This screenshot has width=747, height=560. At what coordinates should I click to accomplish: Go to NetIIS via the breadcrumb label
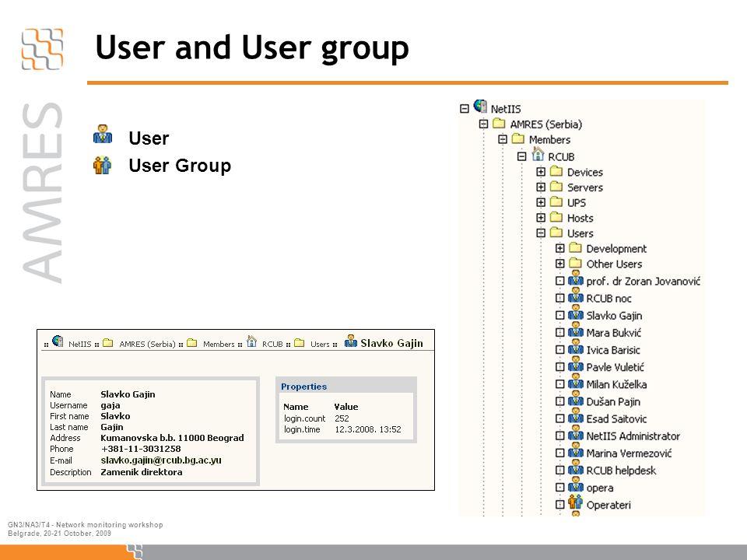coord(79,345)
